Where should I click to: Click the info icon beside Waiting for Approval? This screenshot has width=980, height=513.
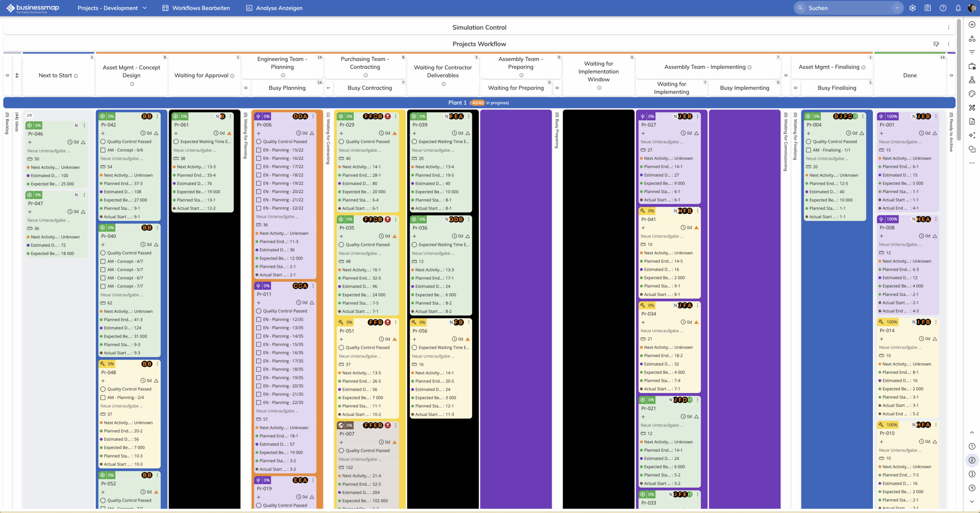pyautogui.click(x=232, y=76)
